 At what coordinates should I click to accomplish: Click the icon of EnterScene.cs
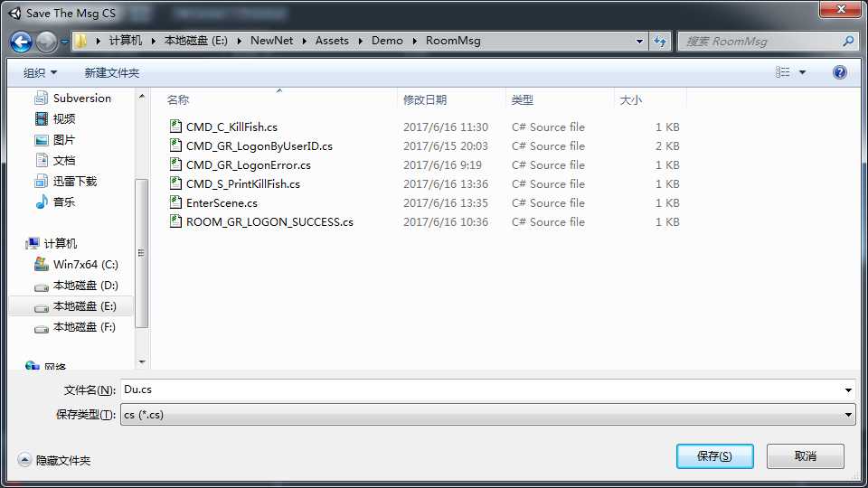175,202
